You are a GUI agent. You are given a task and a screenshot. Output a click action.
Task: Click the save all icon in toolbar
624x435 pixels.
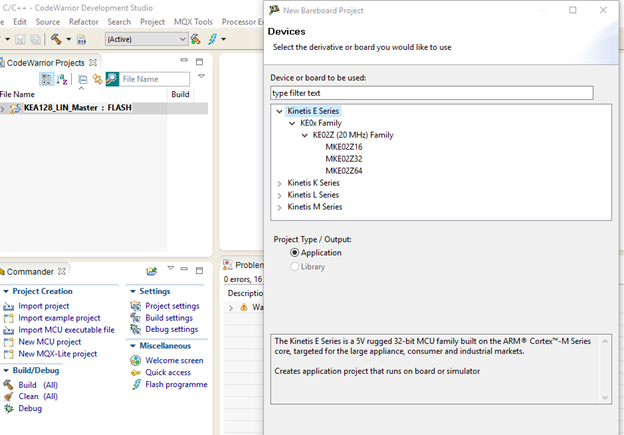click(35, 39)
